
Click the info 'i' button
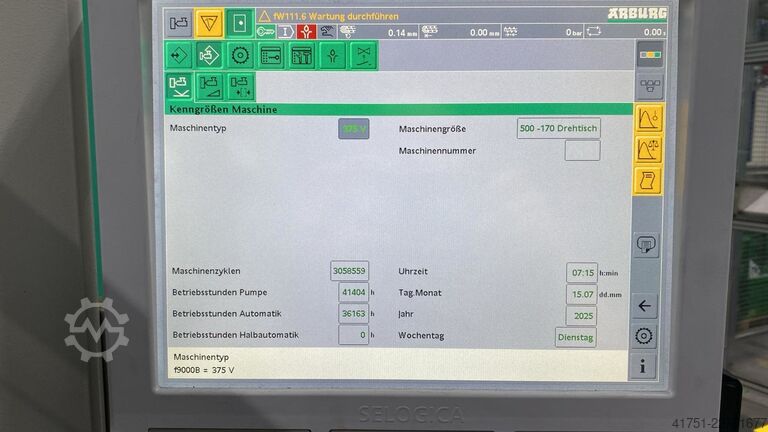(x=642, y=366)
